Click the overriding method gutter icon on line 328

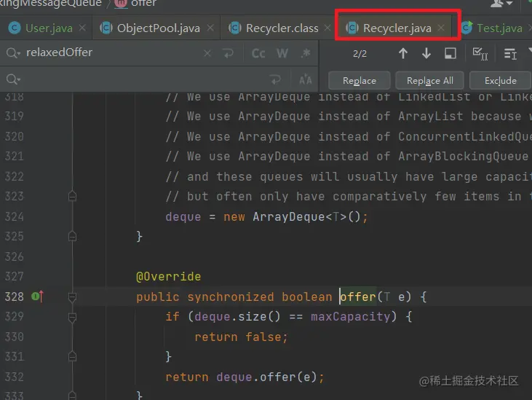(x=37, y=297)
